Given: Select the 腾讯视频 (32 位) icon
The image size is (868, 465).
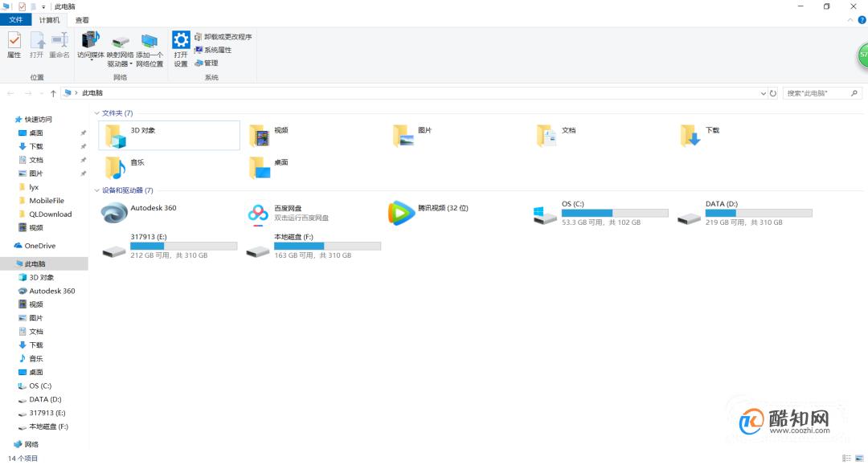Looking at the screenshot, I should click(401, 213).
